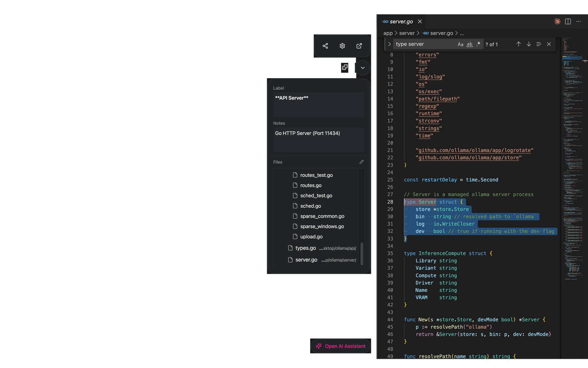Image resolution: width=588 pixels, height=368 pixels.
Task: Click inside the Notes text field
Action: click(x=318, y=140)
